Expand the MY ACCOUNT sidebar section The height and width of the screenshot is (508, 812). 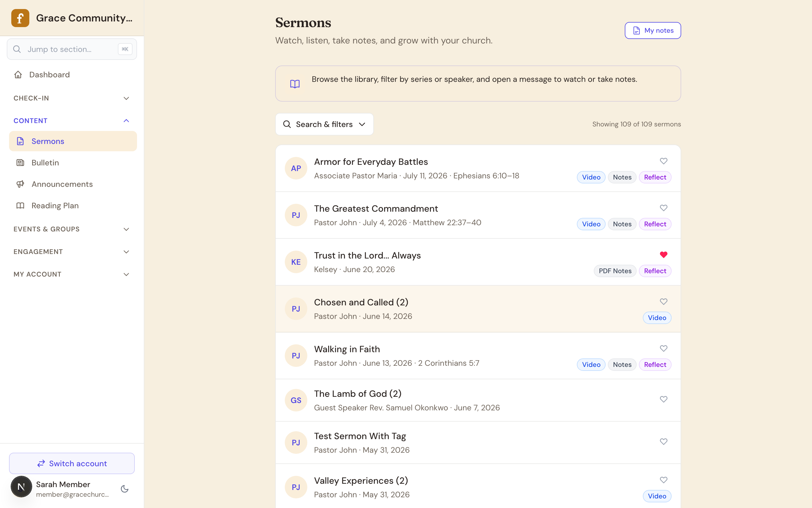tap(72, 274)
